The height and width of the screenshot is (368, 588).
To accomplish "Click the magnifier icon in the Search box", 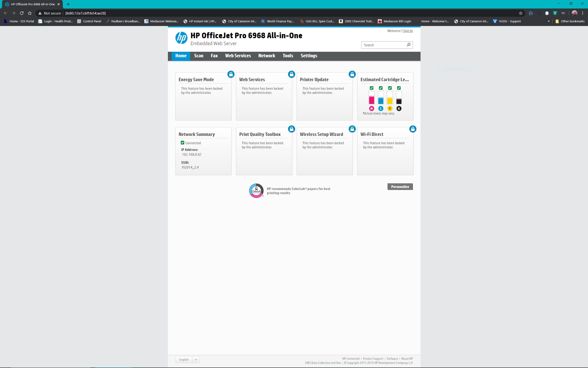I will click(408, 45).
